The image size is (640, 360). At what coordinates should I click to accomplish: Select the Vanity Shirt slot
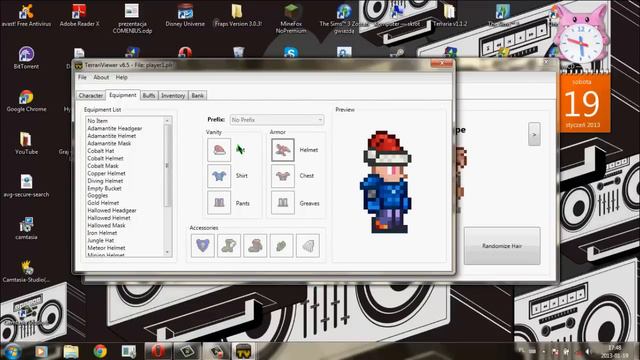219,176
